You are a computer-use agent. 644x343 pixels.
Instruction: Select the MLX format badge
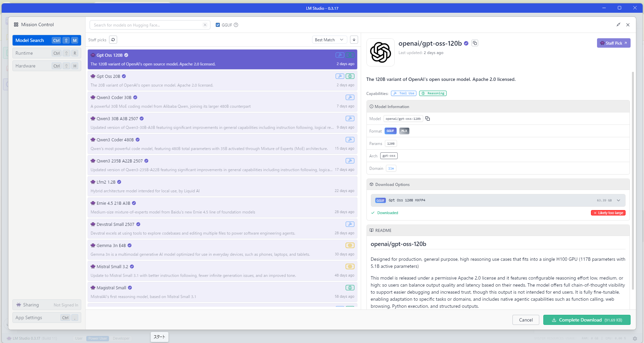point(404,131)
